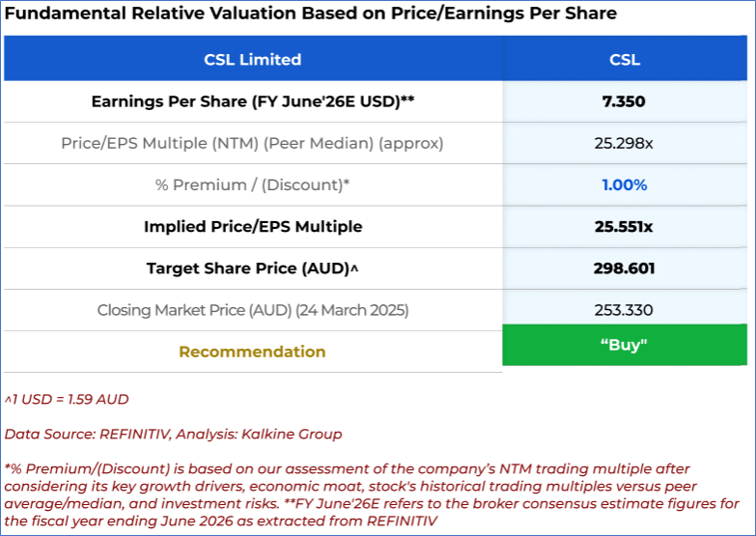Select the Closing Market Price row label
756x536 pixels.
point(252,310)
